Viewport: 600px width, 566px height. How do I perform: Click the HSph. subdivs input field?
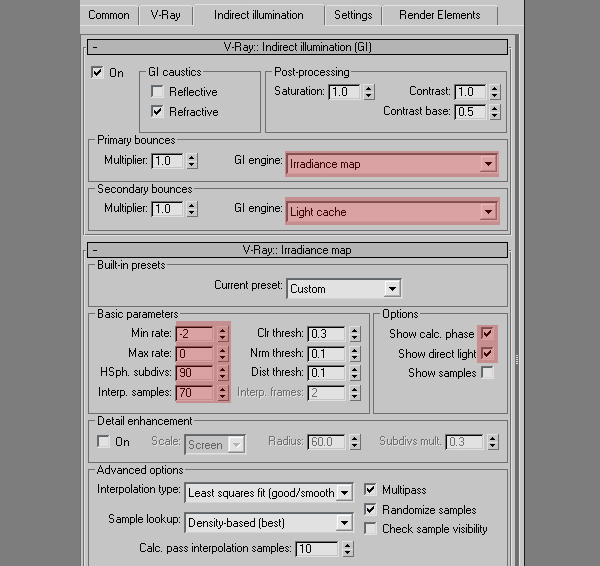click(x=194, y=373)
